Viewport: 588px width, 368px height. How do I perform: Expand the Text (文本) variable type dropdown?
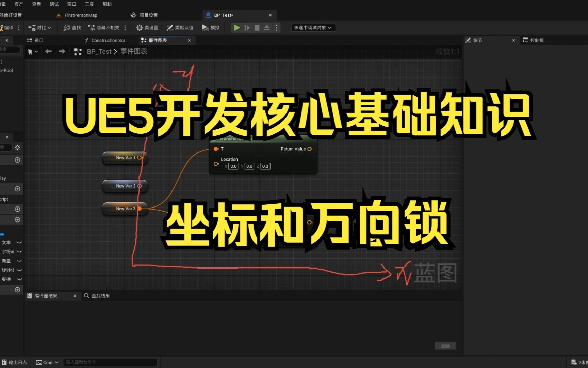(x=19, y=243)
